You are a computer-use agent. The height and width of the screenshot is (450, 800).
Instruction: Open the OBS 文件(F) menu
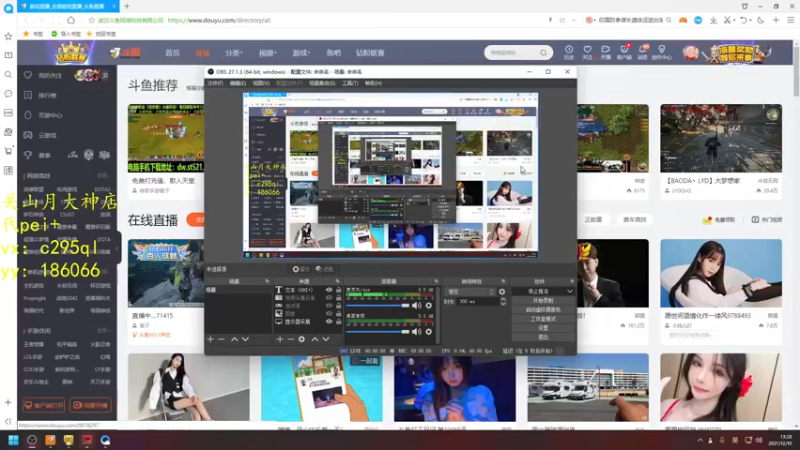[x=215, y=83]
